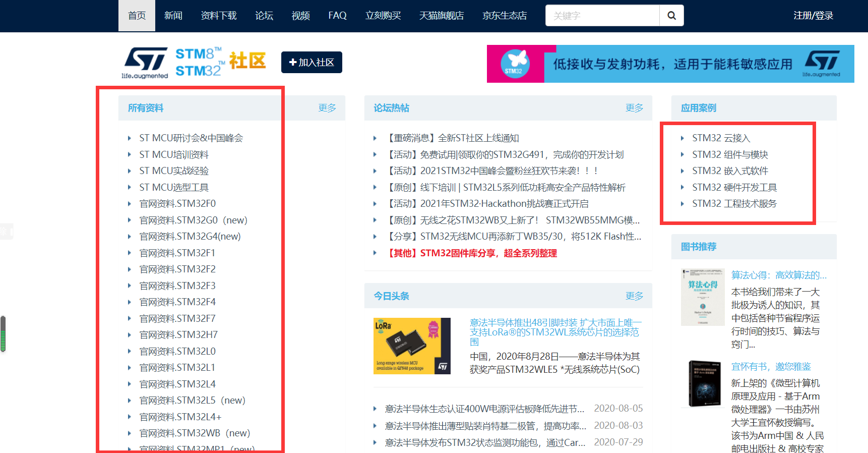The image size is (868, 453).
Task: Open the 微型计算机原理 book cover thumbnail
Action: [704, 383]
